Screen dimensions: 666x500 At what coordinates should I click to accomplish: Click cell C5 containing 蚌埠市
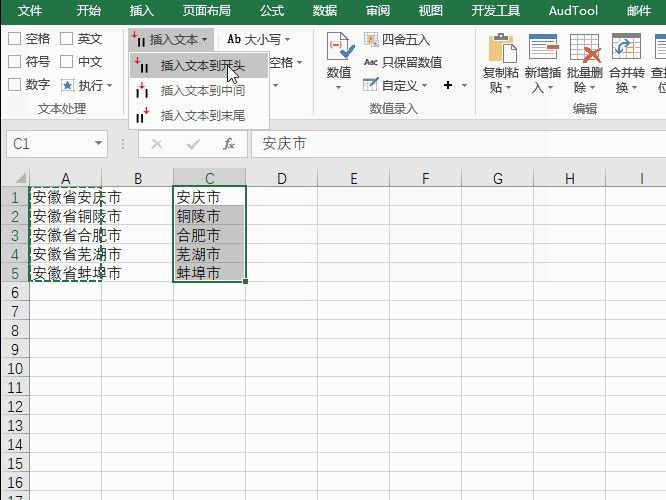pos(209,273)
